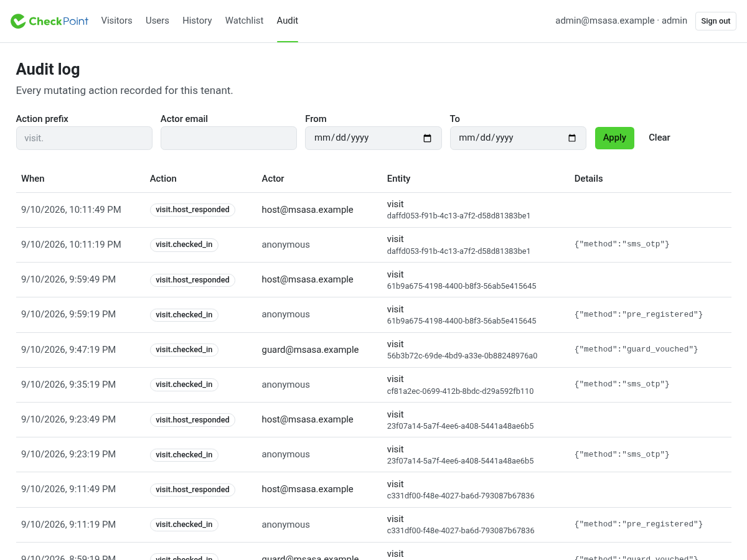Select timestamp 9/10/2026, 9:11:19 PM
The width and height of the screenshot is (747, 560).
coord(68,525)
